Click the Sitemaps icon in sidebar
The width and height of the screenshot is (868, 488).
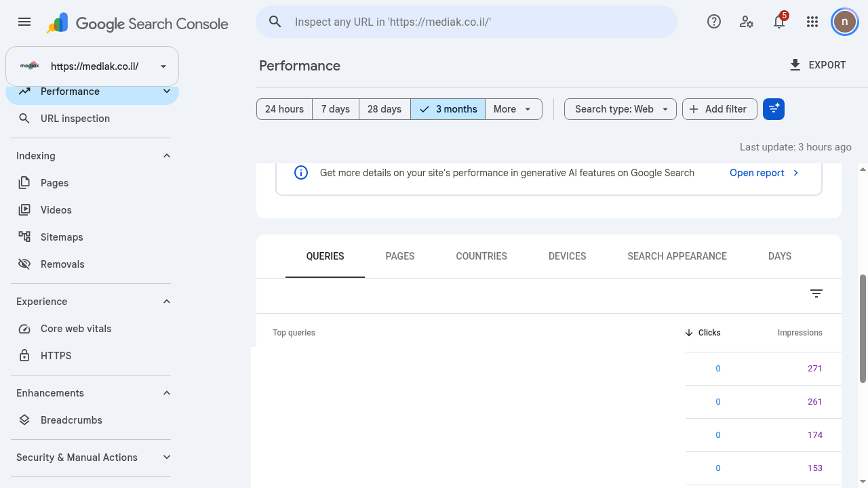pyautogui.click(x=24, y=237)
